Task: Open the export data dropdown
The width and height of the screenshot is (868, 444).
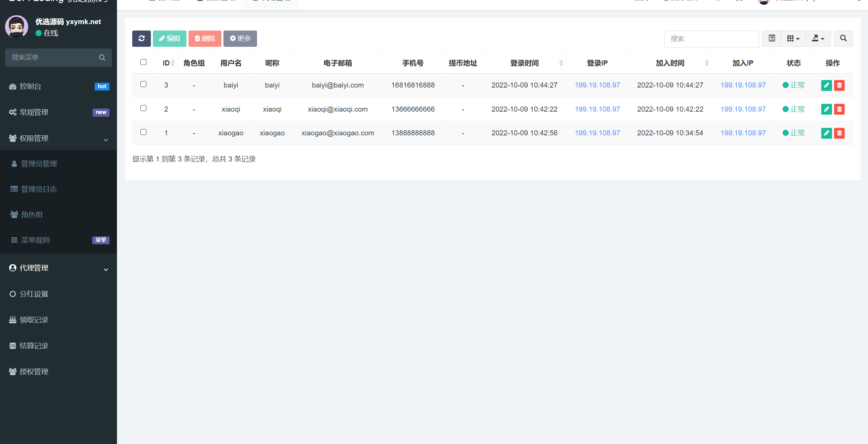Action: 818,39
